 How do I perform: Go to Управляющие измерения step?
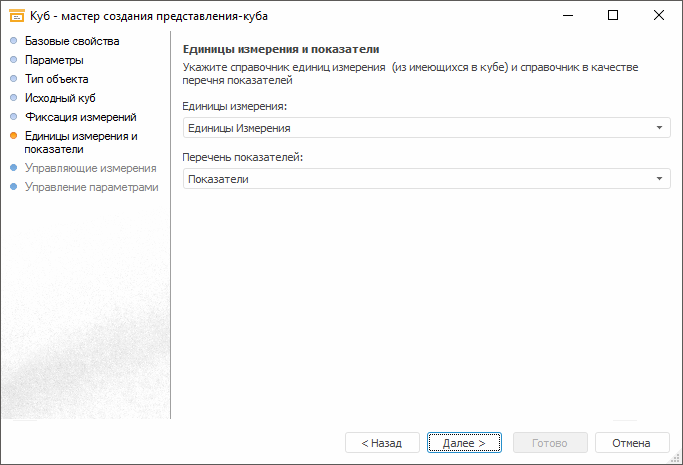(x=90, y=168)
